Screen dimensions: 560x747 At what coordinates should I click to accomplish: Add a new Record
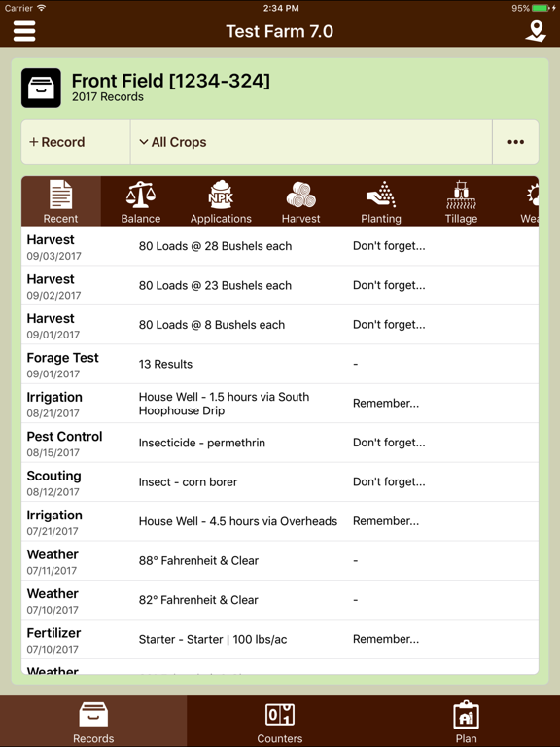(x=76, y=142)
